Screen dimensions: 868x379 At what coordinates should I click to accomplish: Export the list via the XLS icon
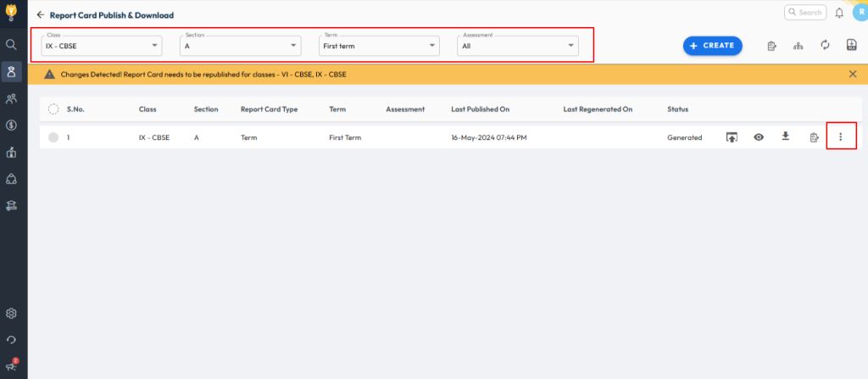[x=851, y=45]
